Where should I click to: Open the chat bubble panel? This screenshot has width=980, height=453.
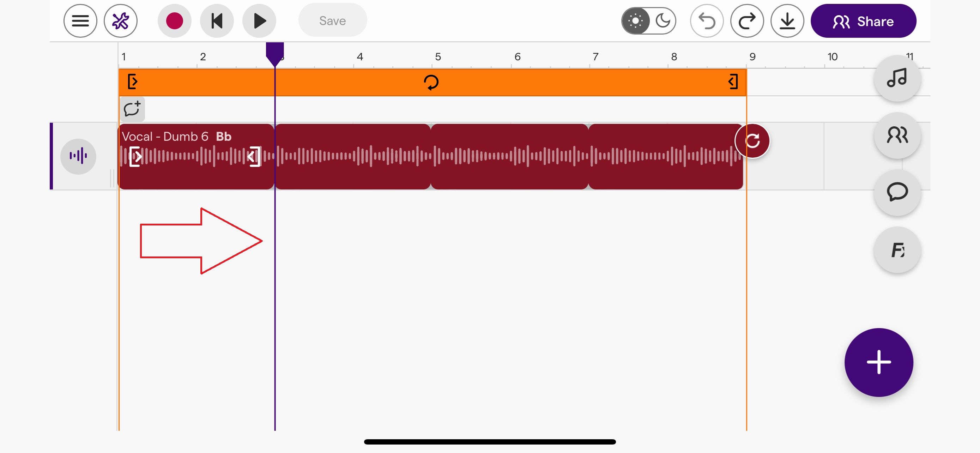(x=897, y=193)
